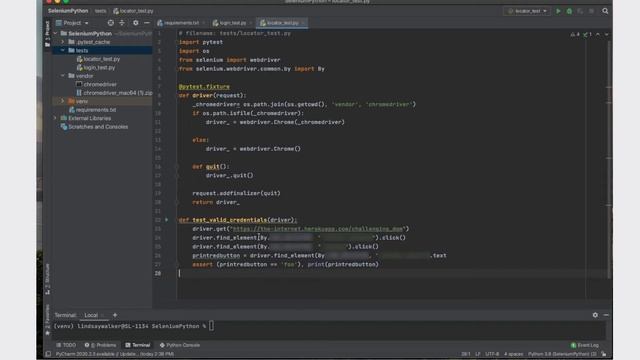Toggle tool window bars icon in status corner
This screenshot has height=360, width=640.
coord(48,354)
